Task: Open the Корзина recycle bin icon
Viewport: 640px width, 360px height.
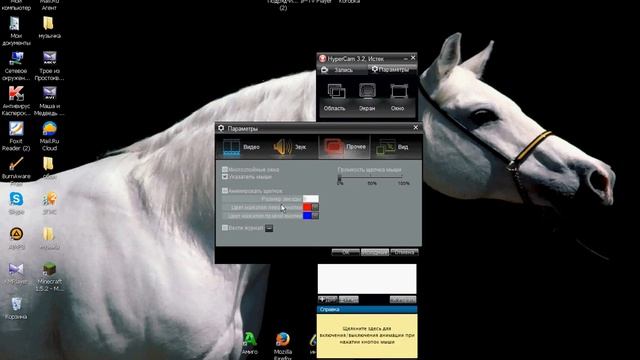Action: (16, 309)
